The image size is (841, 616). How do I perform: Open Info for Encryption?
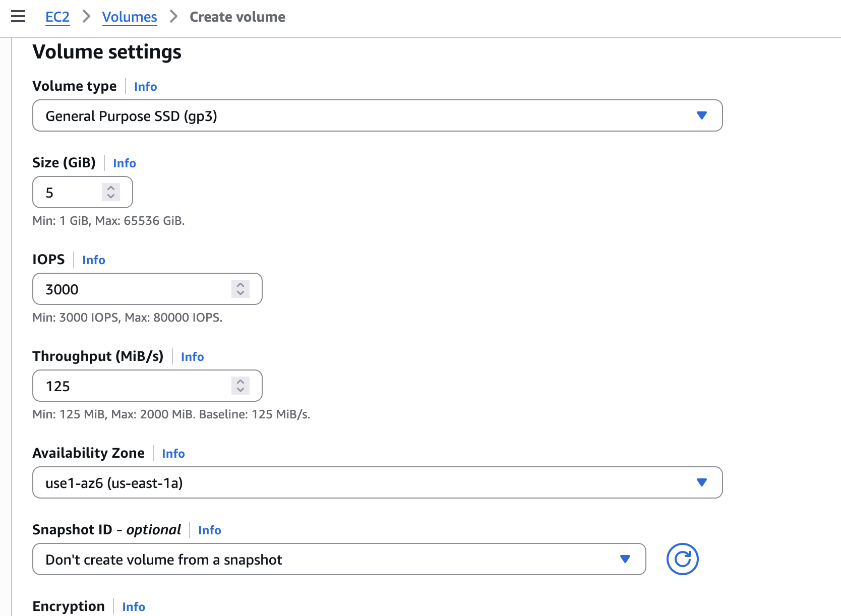(x=134, y=607)
